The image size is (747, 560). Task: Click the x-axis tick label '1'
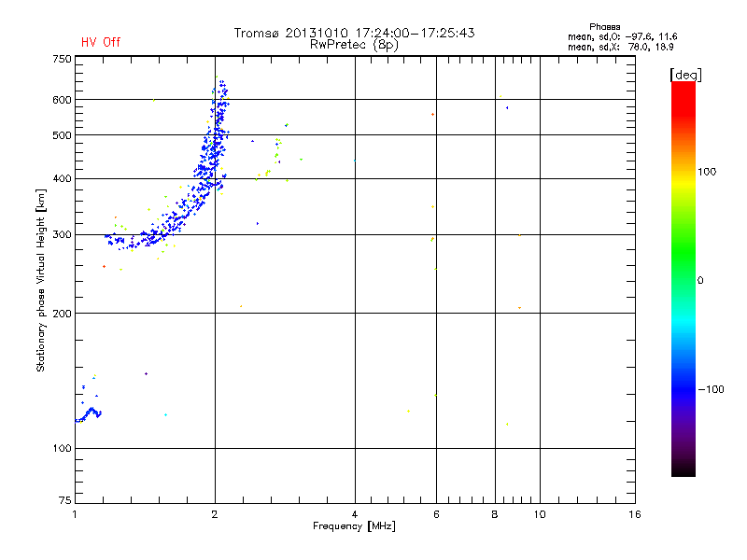[x=75, y=514]
